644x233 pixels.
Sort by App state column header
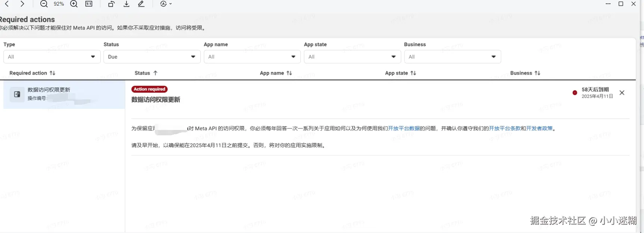click(400, 73)
